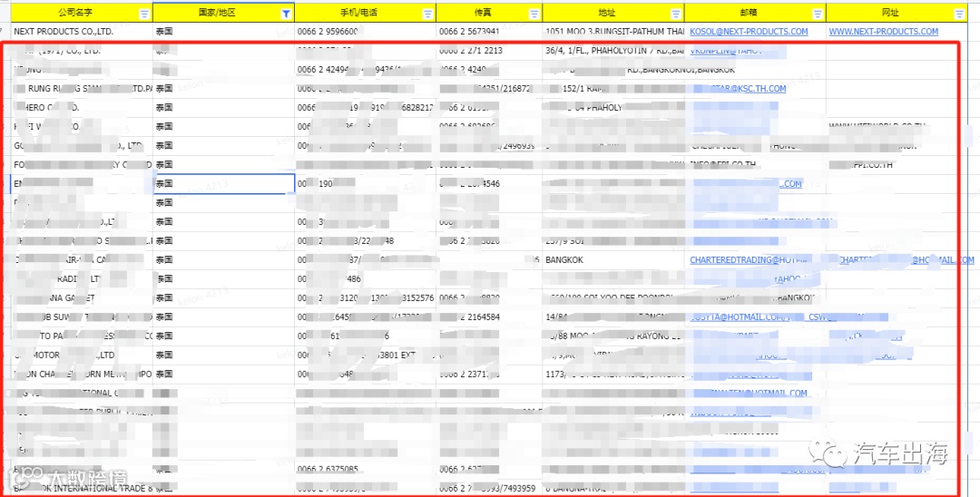Screen dimensions: 980x497
Task: Select address cell 1051 MOO 3 RUNGSIT-PATHUM
Action: point(613,31)
